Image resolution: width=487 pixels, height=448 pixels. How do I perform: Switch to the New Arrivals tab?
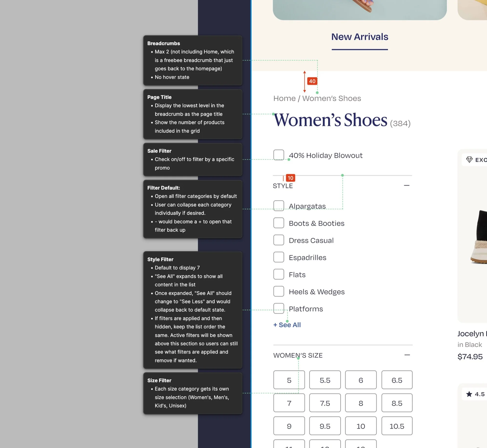(x=360, y=37)
